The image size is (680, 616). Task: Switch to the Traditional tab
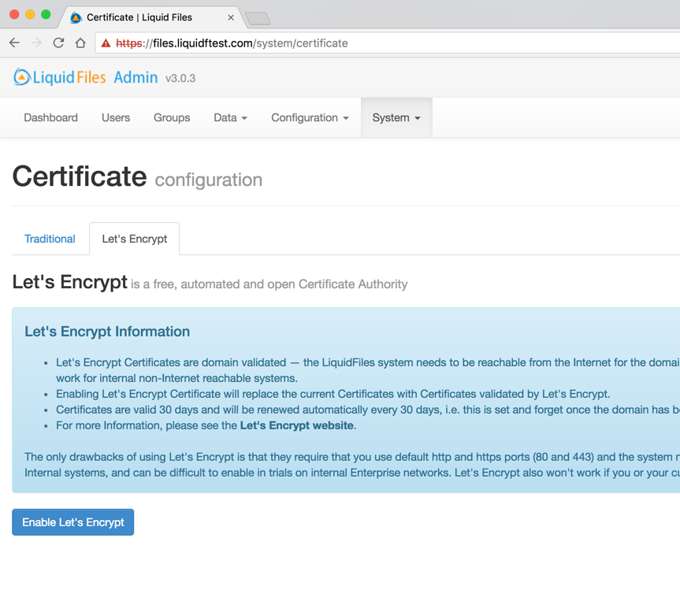tap(50, 239)
